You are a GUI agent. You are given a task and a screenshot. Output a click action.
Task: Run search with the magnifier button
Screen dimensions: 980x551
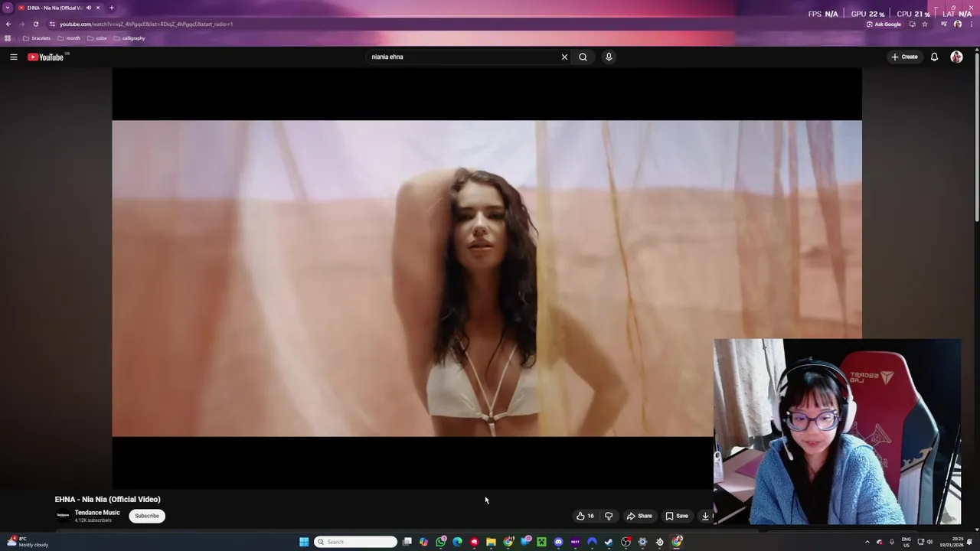[583, 57]
